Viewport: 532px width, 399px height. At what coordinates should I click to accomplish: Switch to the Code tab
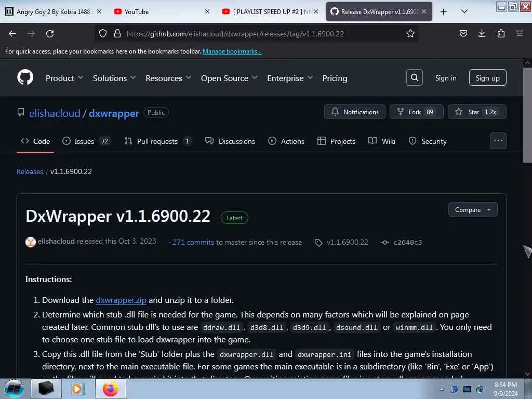tap(35, 141)
